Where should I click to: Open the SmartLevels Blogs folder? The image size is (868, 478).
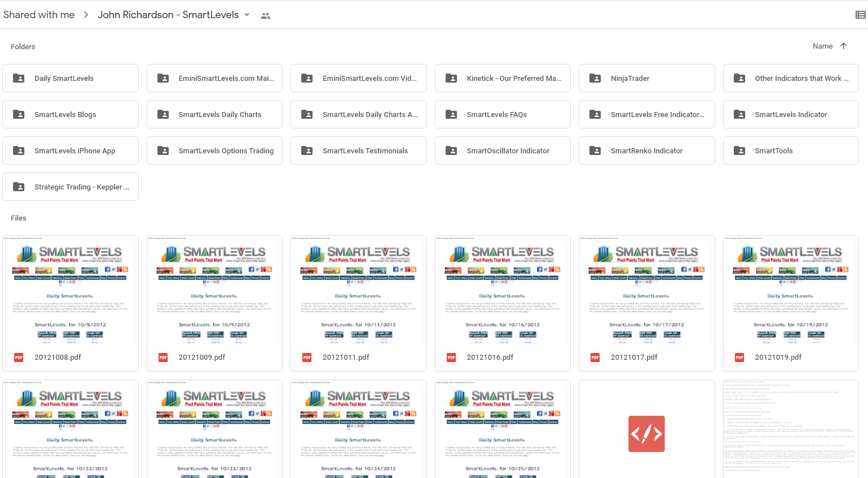(70, 114)
